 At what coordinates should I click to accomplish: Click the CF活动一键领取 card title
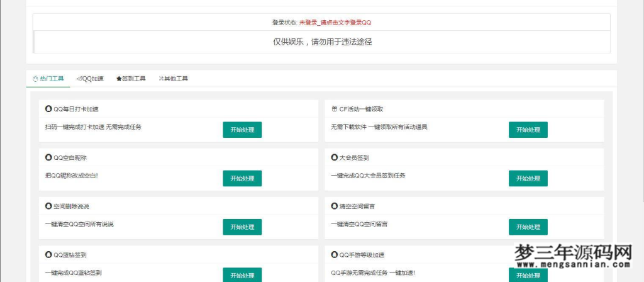point(361,110)
